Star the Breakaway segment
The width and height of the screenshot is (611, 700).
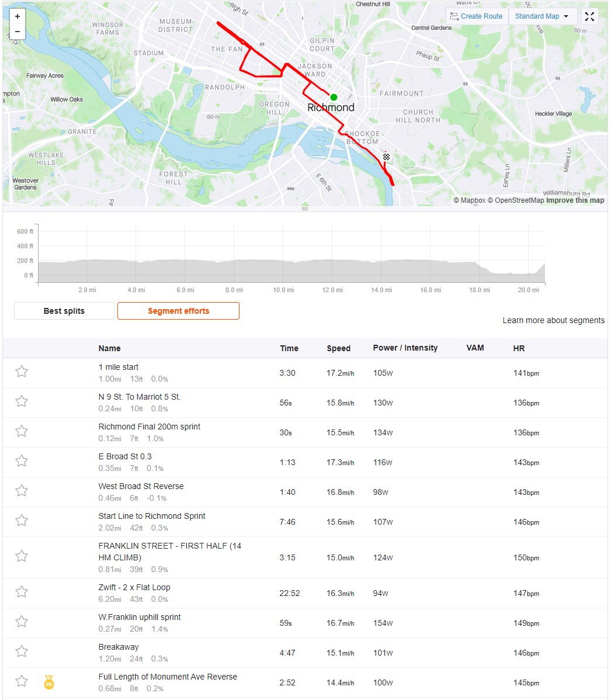coord(22,652)
